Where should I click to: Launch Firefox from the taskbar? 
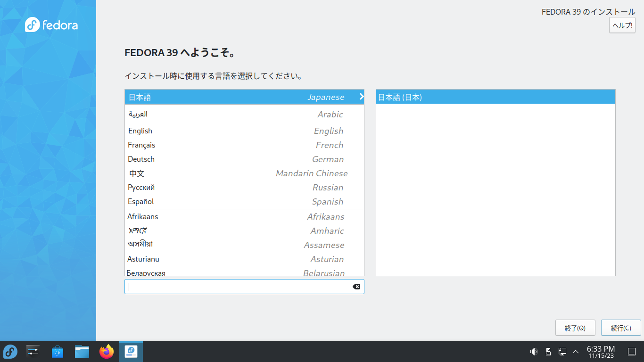pos(107,352)
